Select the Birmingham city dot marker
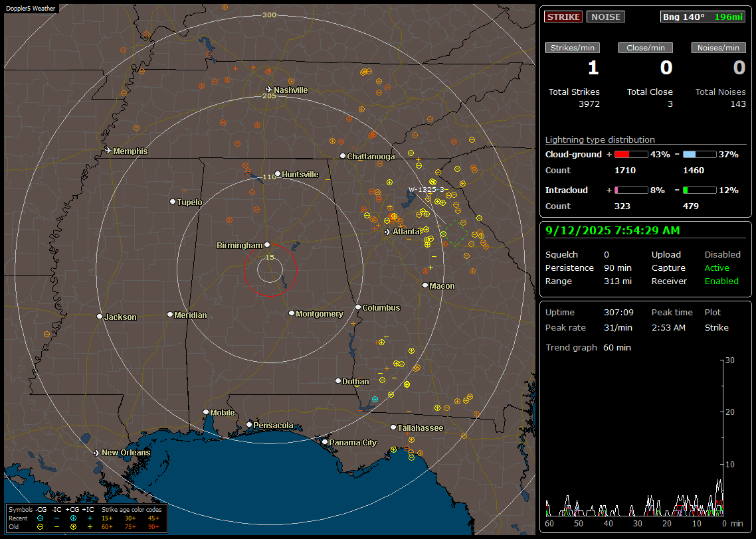756x539 pixels. click(x=267, y=245)
